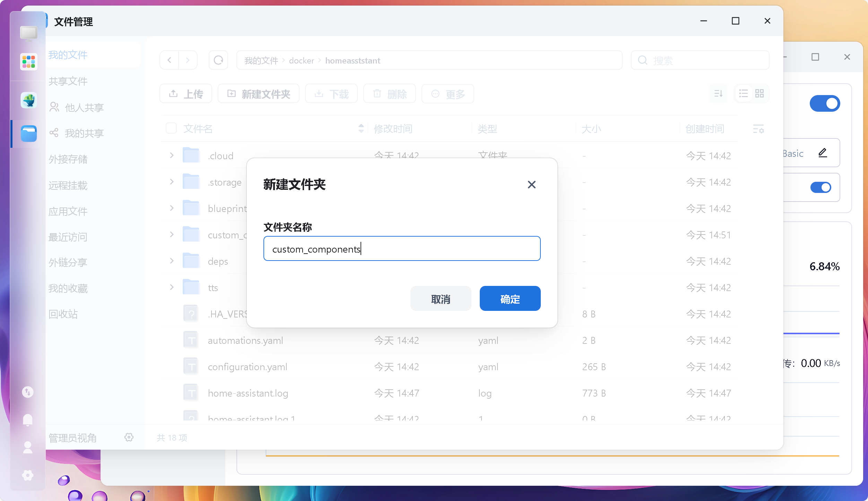The height and width of the screenshot is (501, 868).
Task: Open the sort order icon
Action: (x=718, y=93)
